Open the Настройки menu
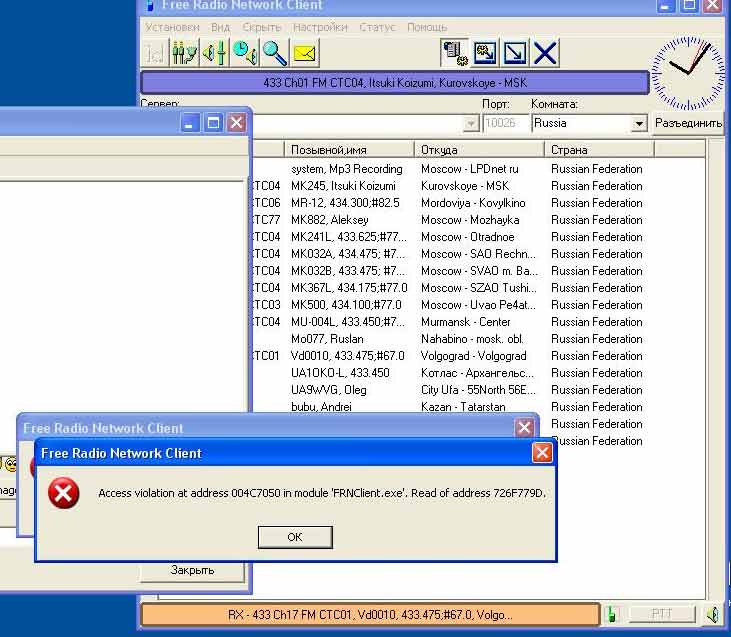The image size is (731, 637). [320, 27]
